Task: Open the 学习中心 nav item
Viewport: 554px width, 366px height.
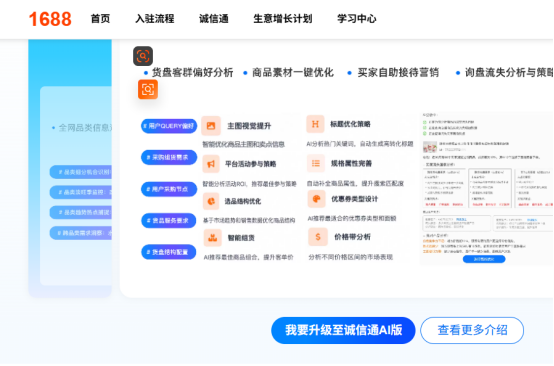Action: coord(356,19)
